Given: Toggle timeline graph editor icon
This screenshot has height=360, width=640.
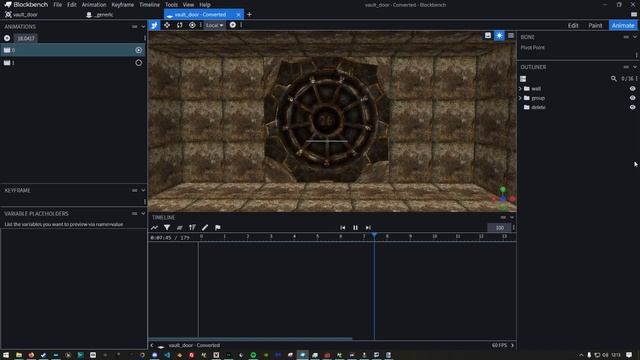Looking at the screenshot, I should point(154,228).
